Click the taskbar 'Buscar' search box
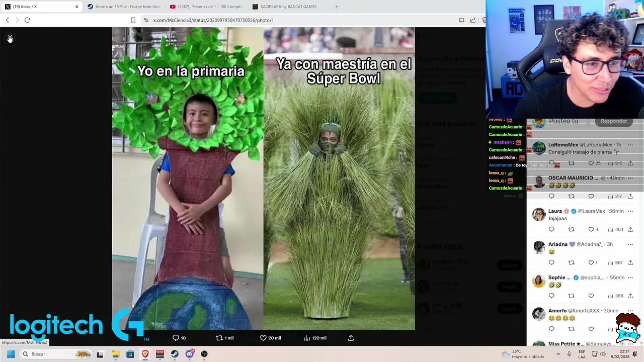 57,354
